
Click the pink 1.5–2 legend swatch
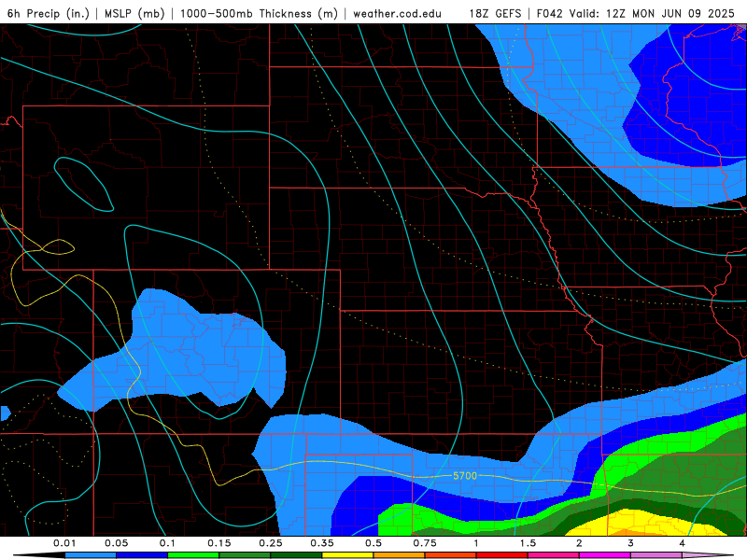554,555
